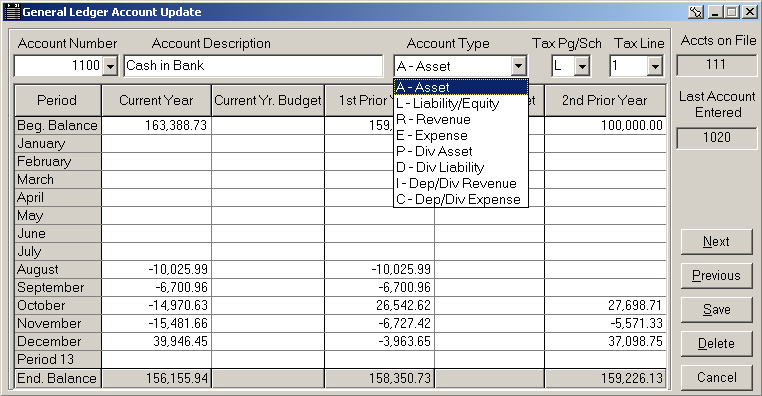Expand the Tax Pg/Sch dropdown
The height and width of the screenshot is (396, 762).
[x=582, y=66]
